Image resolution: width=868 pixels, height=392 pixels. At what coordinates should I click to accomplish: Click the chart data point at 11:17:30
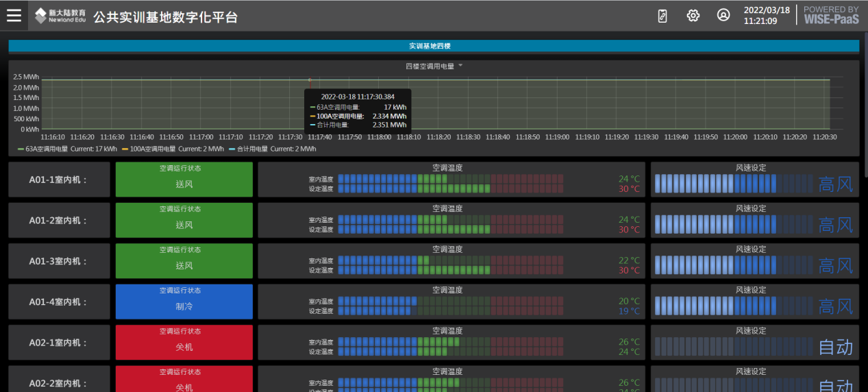tap(310, 80)
